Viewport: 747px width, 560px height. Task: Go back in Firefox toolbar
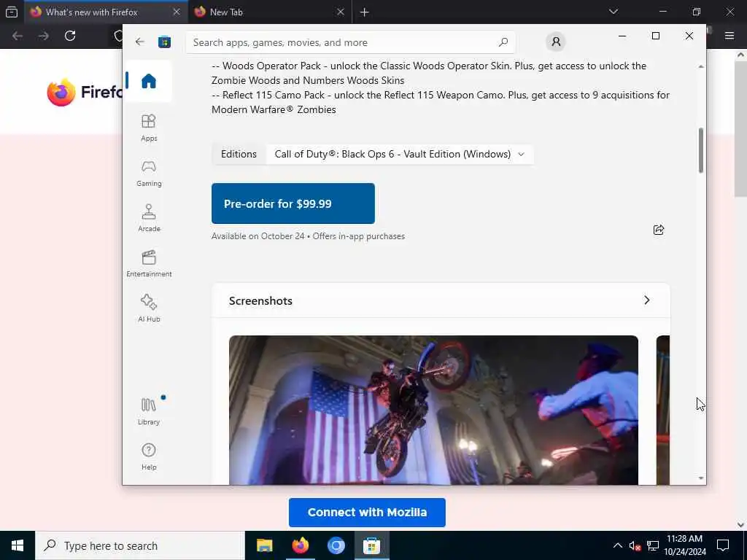[18, 36]
